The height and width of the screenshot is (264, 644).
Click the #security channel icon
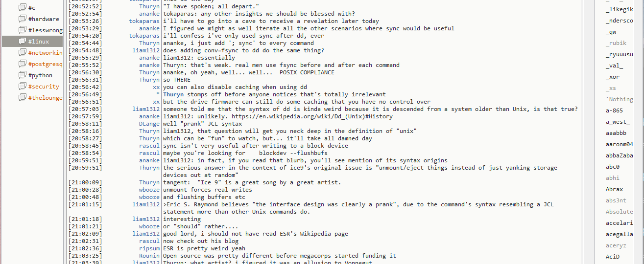click(x=22, y=87)
